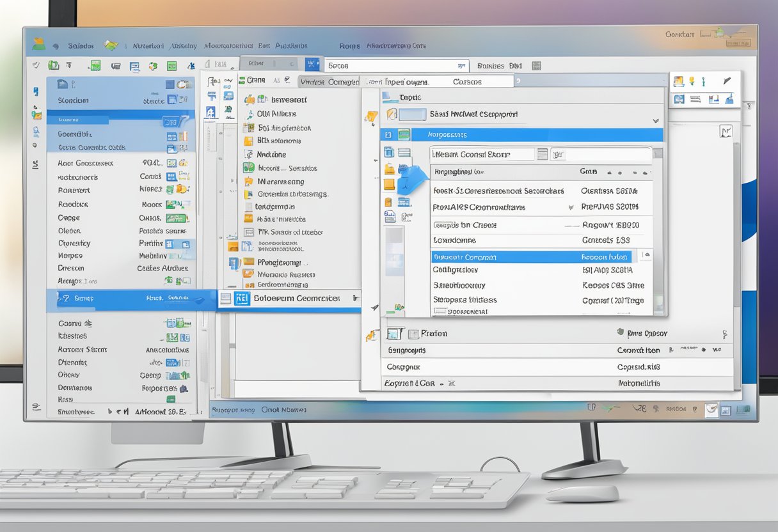Expand the chevron beside 'Kinpreglinail' entry
Image resolution: width=778 pixels, height=532 pixels.
[x=608, y=171]
